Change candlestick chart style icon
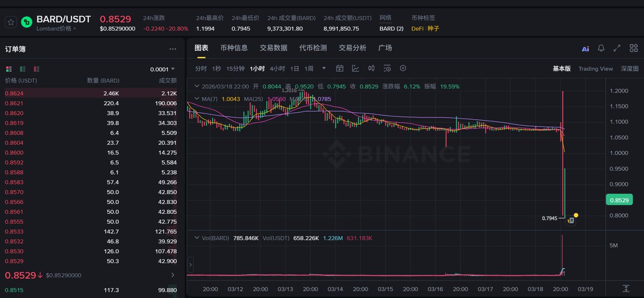 tap(371, 69)
